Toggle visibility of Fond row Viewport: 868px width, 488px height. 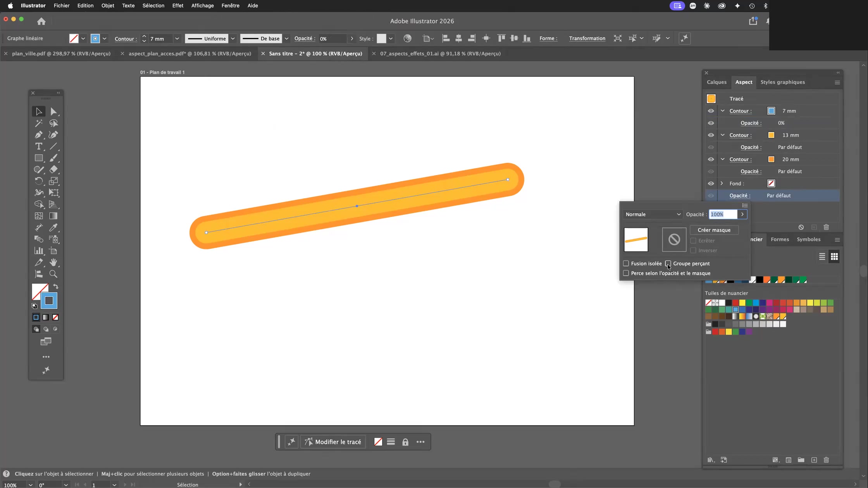click(x=711, y=184)
